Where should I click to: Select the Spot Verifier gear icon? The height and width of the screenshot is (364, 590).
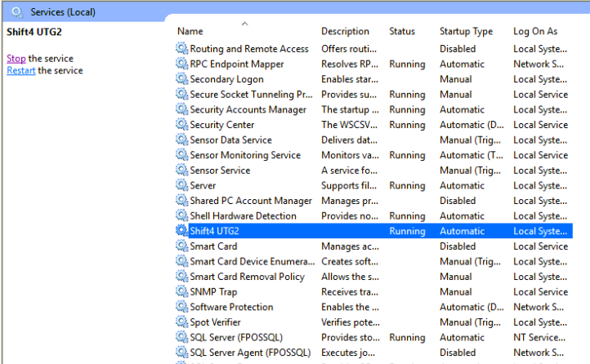[181, 322]
